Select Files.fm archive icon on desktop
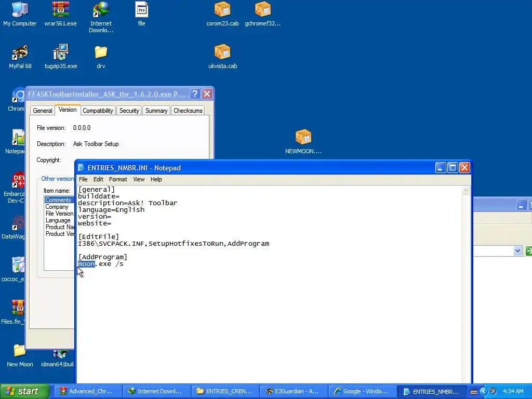The image size is (532, 399). click(13, 312)
